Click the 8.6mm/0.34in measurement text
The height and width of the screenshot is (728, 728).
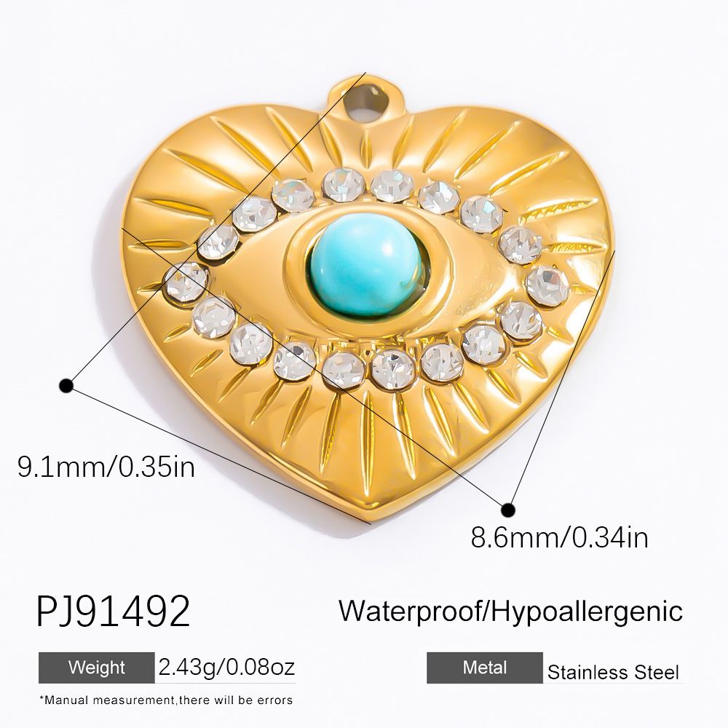point(559,538)
